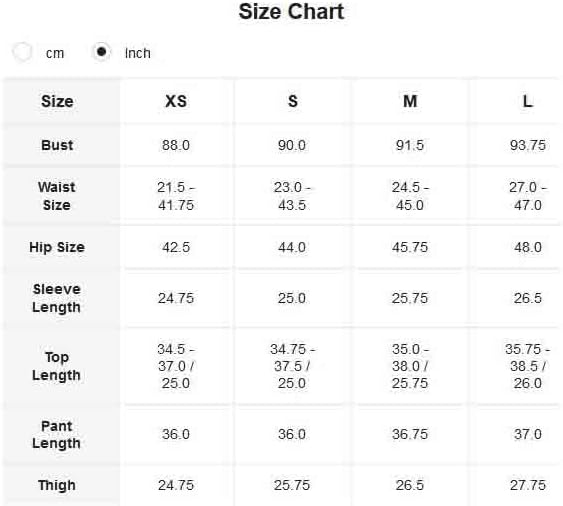Click the S sleeve length value 25.0
563x506 pixels.
click(292, 298)
